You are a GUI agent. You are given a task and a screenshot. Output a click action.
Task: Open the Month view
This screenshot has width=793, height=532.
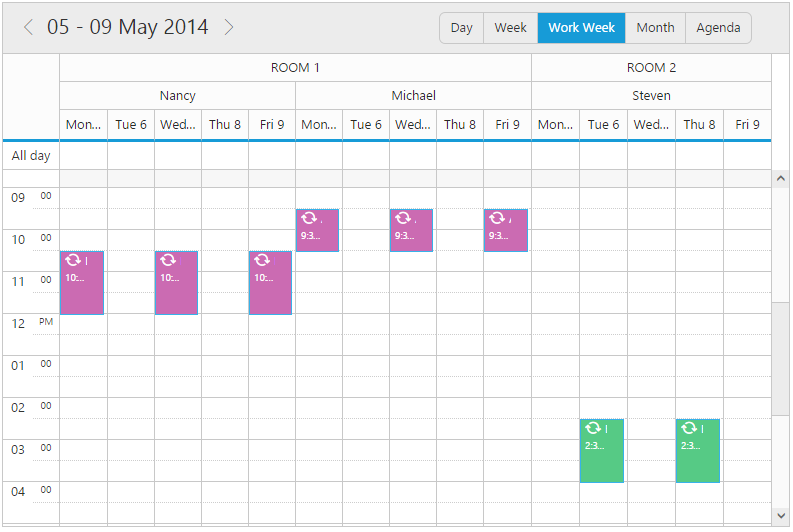coord(655,28)
